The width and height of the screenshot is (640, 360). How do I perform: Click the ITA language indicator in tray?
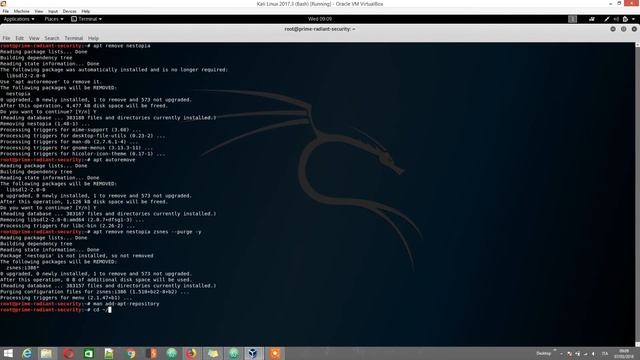click(x=605, y=353)
